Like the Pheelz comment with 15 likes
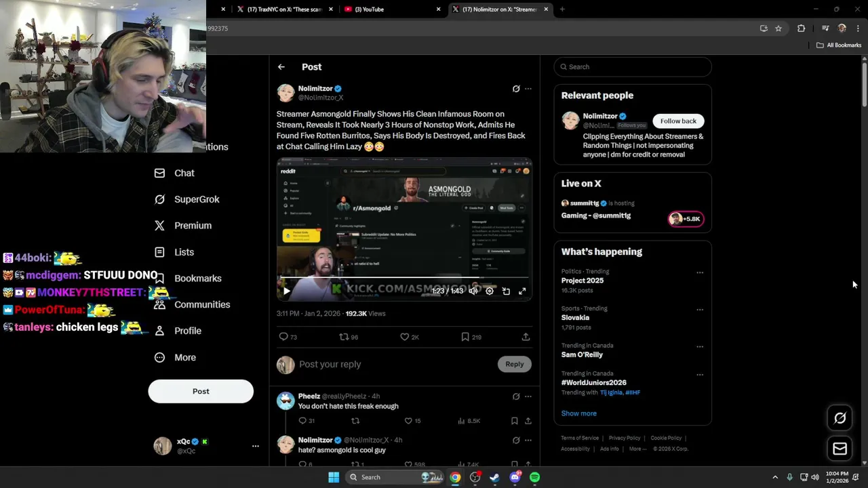This screenshot has height=488, width=868. click(x=412, y=421)
